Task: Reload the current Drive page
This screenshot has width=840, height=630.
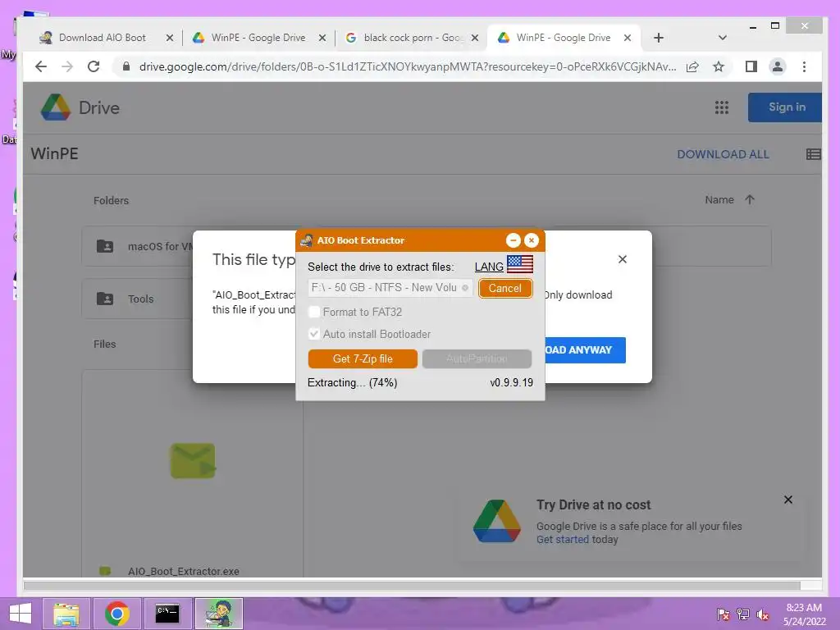Action: pos(94,66)
